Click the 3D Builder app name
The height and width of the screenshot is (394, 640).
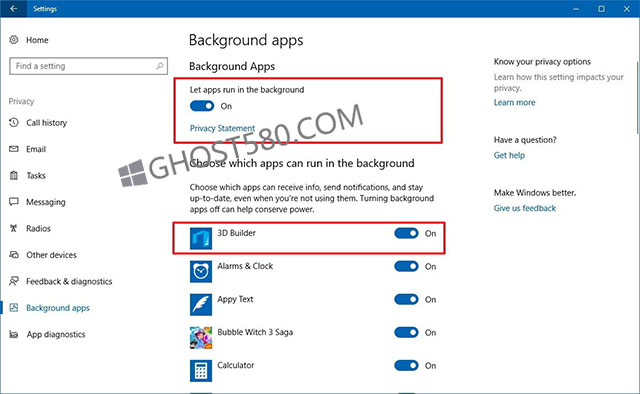coord(236,233)
